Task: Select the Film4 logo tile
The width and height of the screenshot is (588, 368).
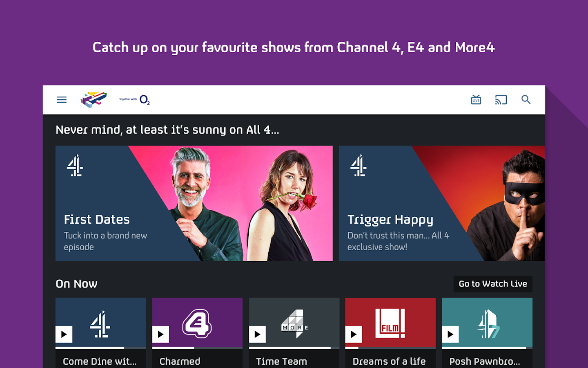Action: [x=390, y=323]
